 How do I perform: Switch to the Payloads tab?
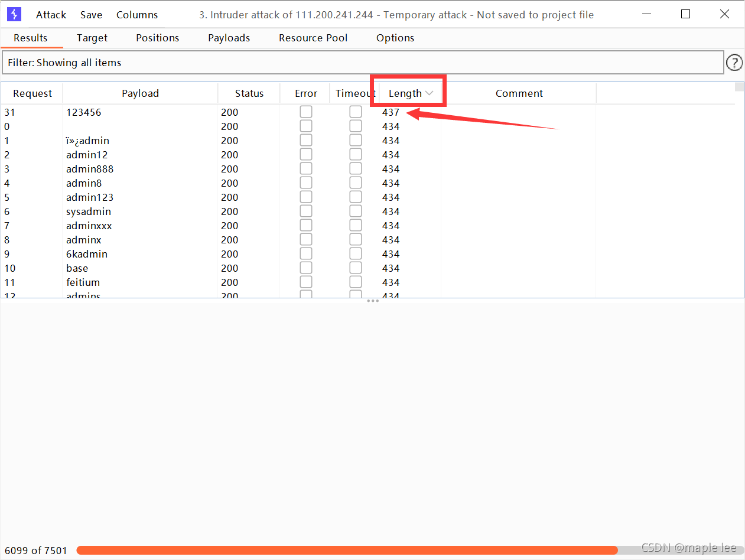tap(229, 38)
